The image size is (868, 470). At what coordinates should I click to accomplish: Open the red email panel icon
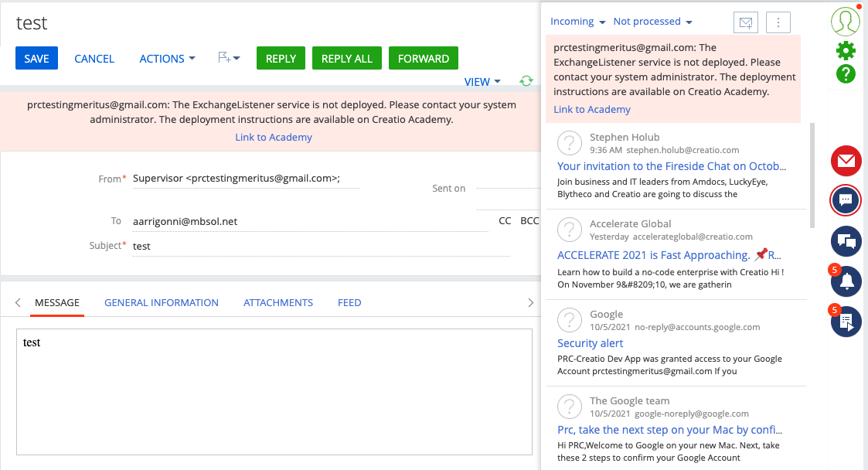pos(846,161)
